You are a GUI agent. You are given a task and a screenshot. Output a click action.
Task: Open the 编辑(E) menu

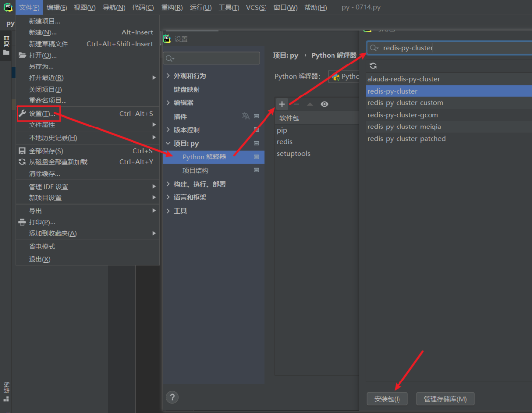pos(57,7)
